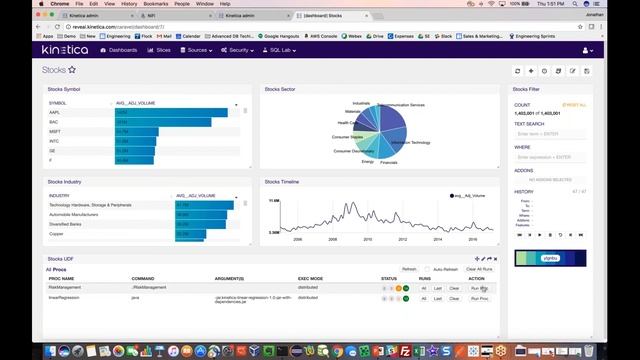Click the ylgnbu color scheme swatch
The height and width of the screenshot is (360, 640).
(x=550, y=258)
